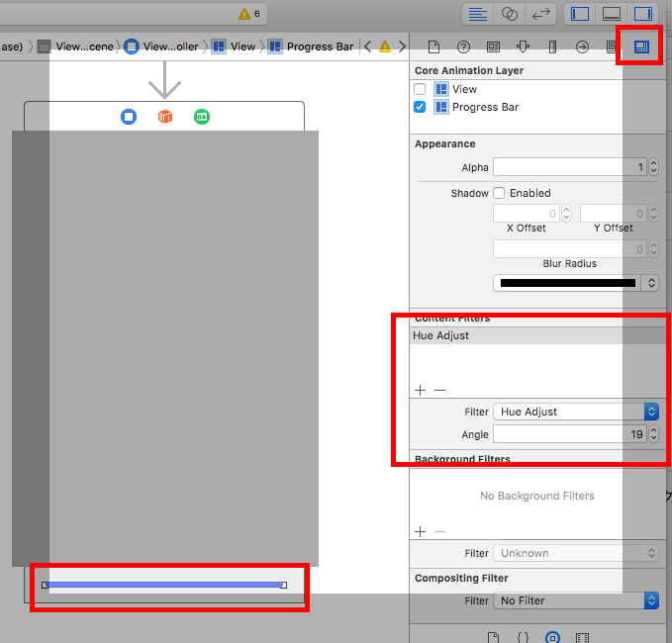
Task: Enable Core Animation Layer for View
Action: pos(420,89)
